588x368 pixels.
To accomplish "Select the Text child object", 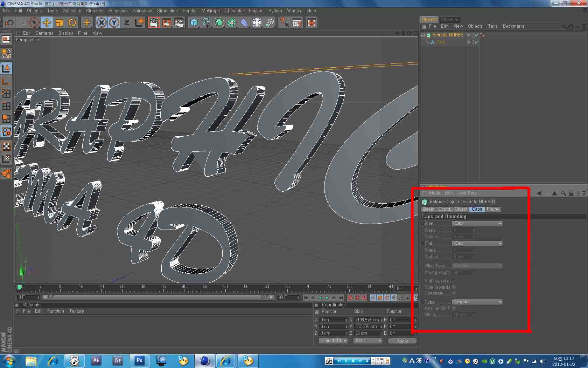I will point(441,42).
